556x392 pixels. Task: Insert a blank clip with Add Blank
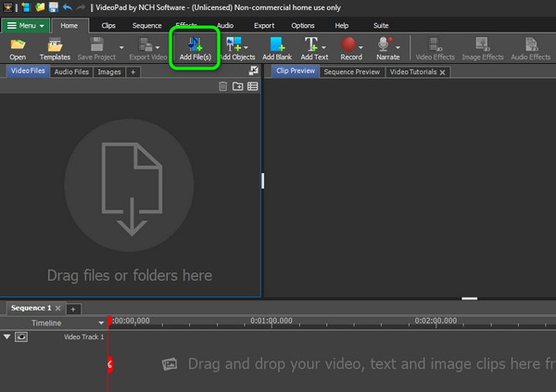277,48
